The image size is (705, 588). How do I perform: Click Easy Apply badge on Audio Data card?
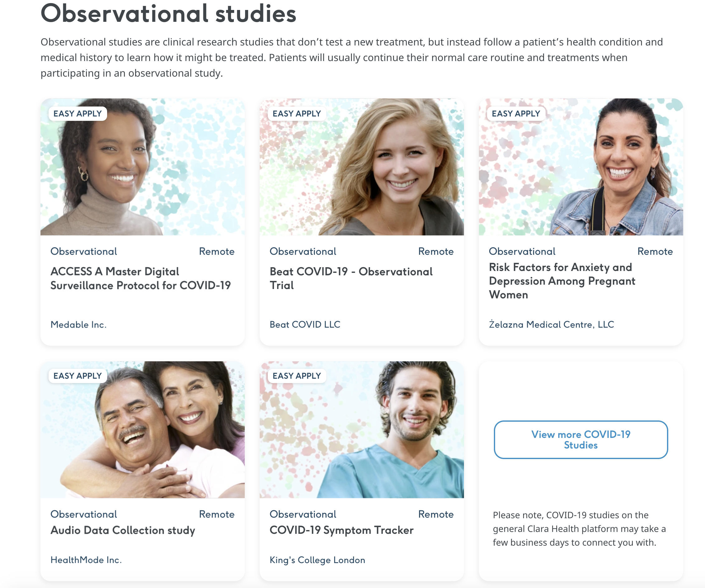tap(78, 376)
